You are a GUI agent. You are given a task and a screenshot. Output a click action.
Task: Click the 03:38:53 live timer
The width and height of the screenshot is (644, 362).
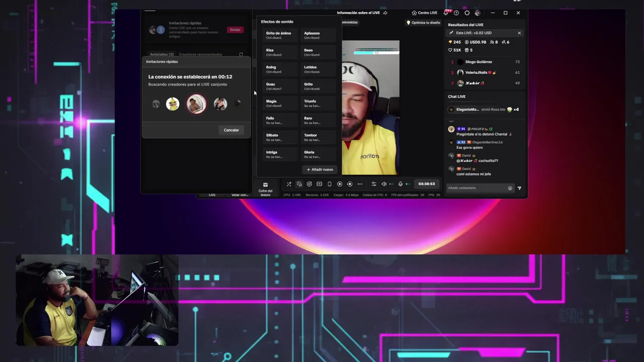click(x=426, y=184)
